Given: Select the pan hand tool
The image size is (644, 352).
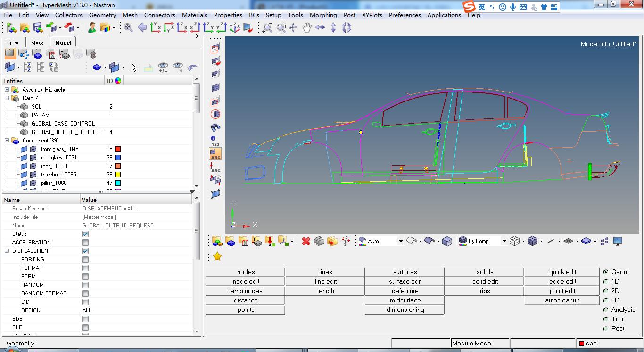Looking at the screenshot, I should pyautogui.click(x=306, y=28).
